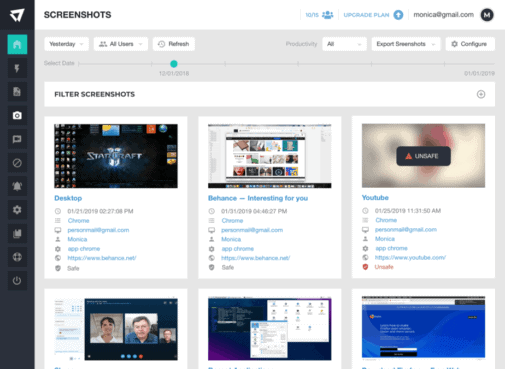
Task: Open the chat message sidebar icon
Action: (x=17, y=139)
